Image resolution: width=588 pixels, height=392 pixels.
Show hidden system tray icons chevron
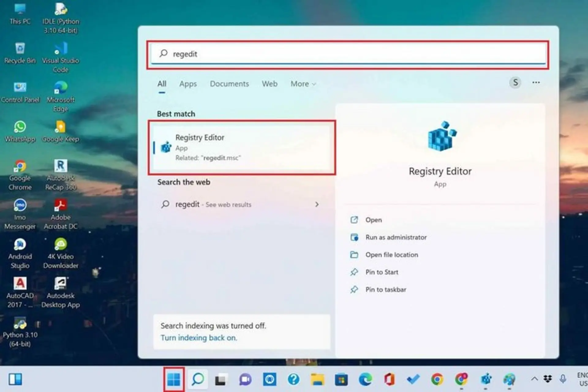(534, 379)
